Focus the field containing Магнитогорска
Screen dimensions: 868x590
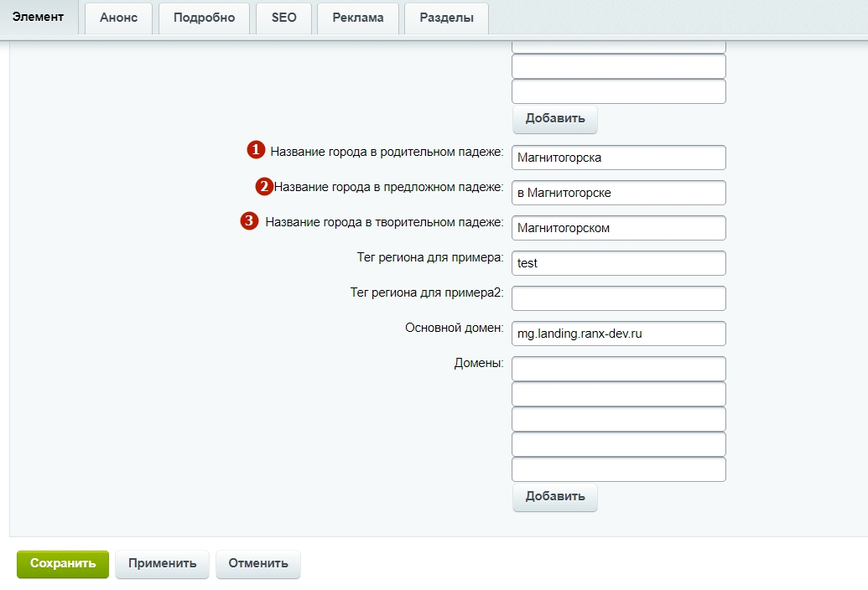[x=618, y=158]
